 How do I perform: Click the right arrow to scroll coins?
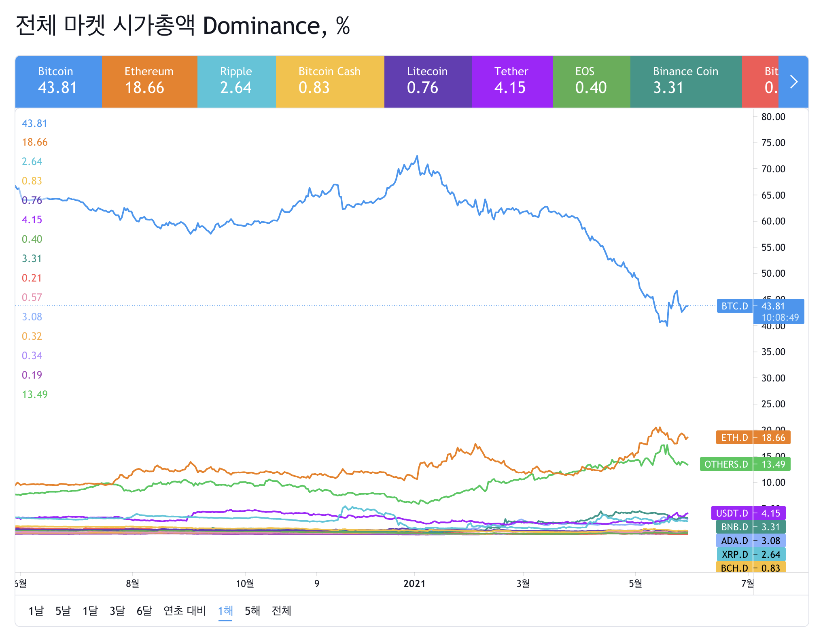[793, 82]
